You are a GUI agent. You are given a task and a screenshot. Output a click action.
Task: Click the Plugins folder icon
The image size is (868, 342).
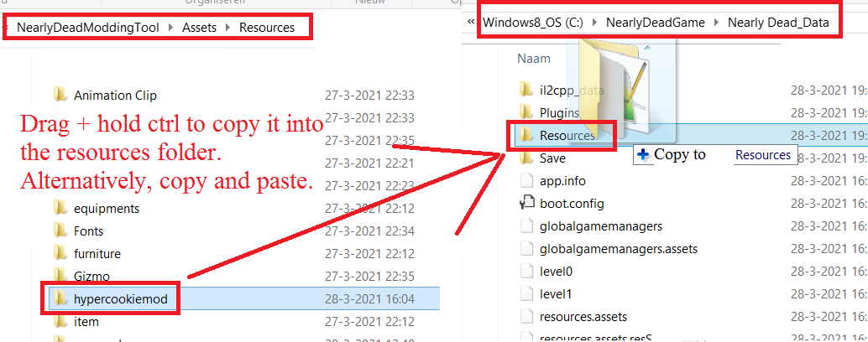526,112
